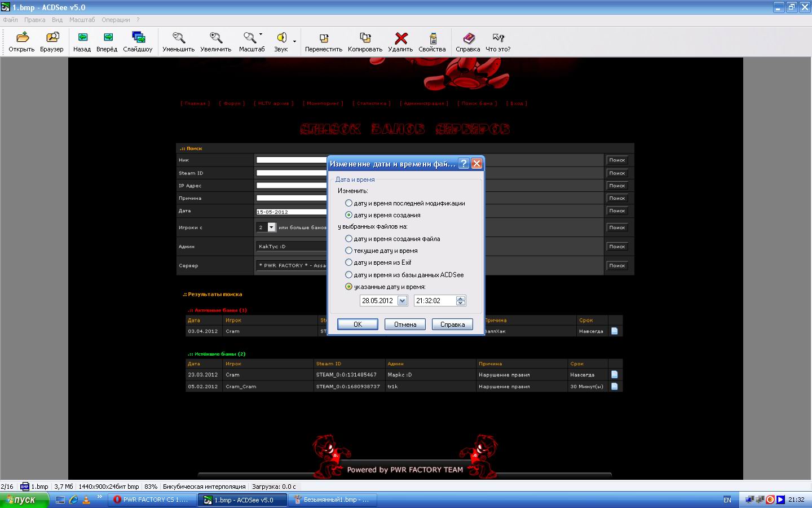Delete the file with Удалить icon
Screen dimensions: 812x508
[401, 42]
